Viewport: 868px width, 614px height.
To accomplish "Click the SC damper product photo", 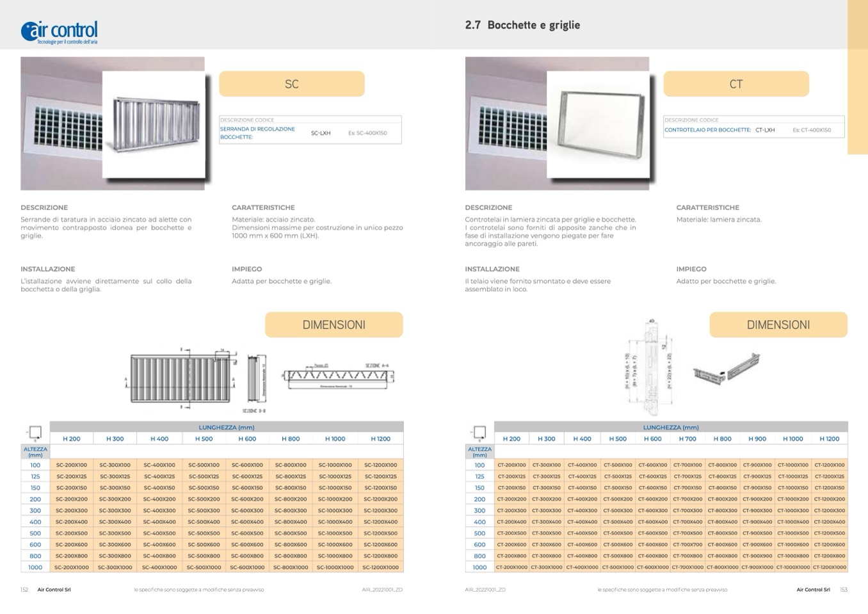I will (154, 124).
